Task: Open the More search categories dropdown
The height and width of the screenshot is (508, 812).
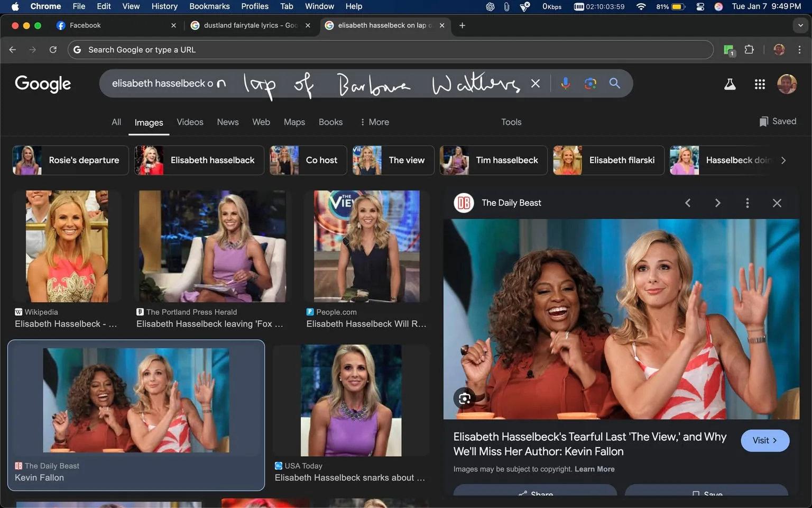Action: [x=374, y=122]
